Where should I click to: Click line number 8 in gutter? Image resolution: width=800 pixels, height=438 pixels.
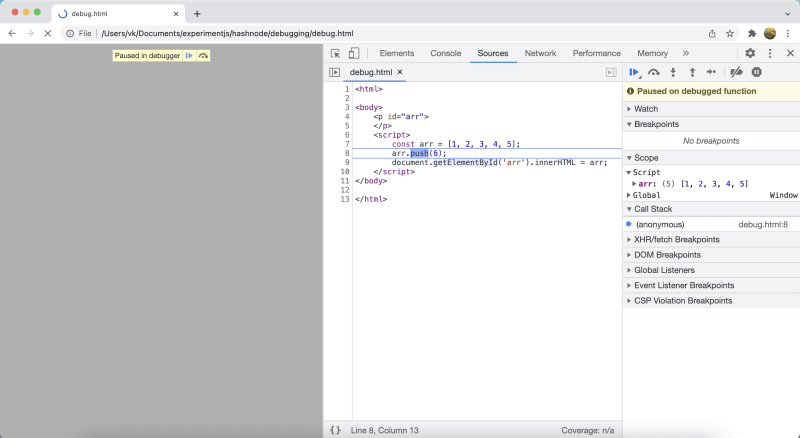(x=347, y=153)
